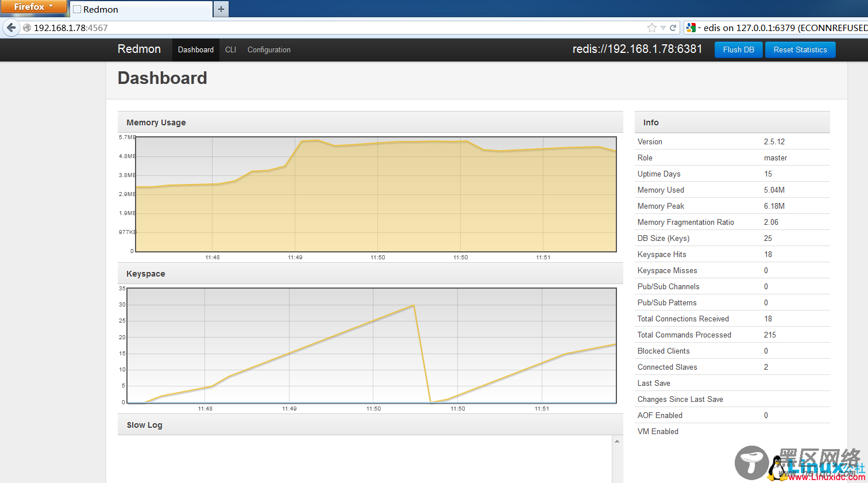Click the Firefox browser back arrow

point(11,28)
